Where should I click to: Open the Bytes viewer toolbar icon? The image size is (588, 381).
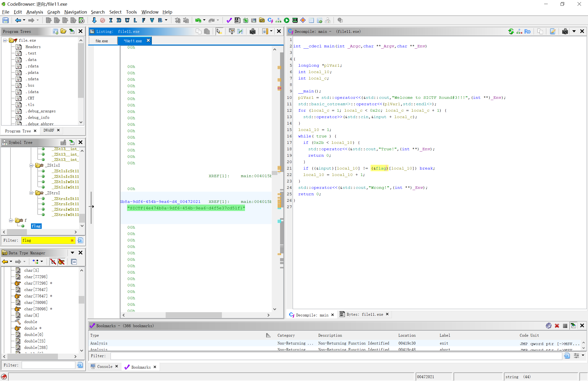[x=237, y=20]
